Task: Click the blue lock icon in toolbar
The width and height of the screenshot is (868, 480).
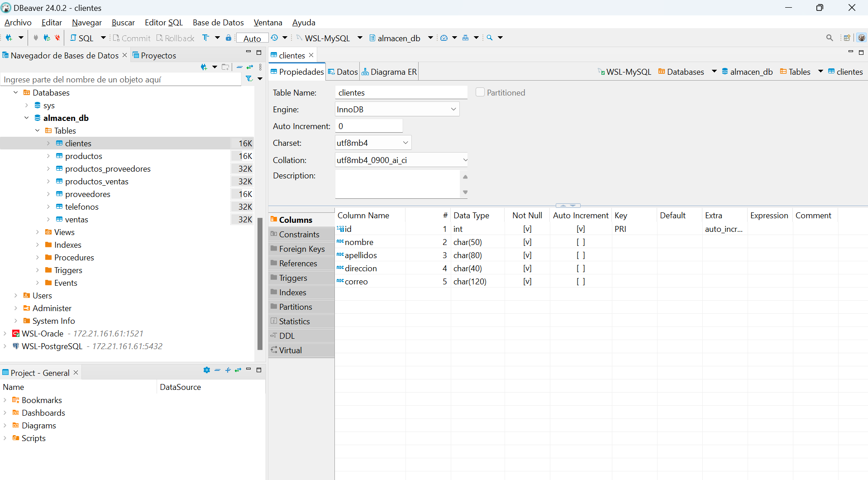Action: [229, 38]
